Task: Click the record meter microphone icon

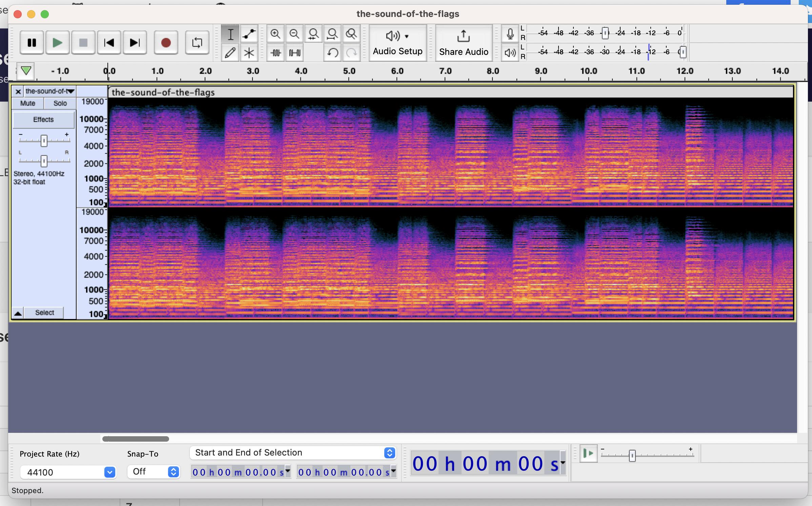Action: (510, 34)
